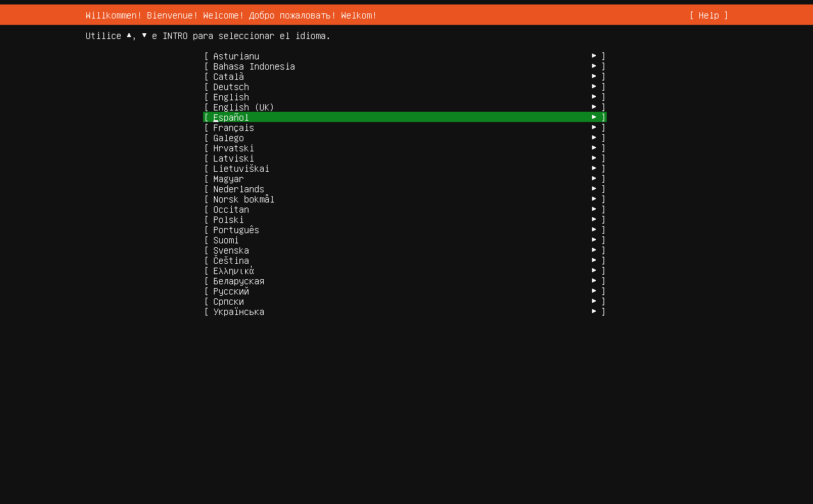Pick Suomi from language list
The width and height of the screenshot is (813, 504).
405,240
